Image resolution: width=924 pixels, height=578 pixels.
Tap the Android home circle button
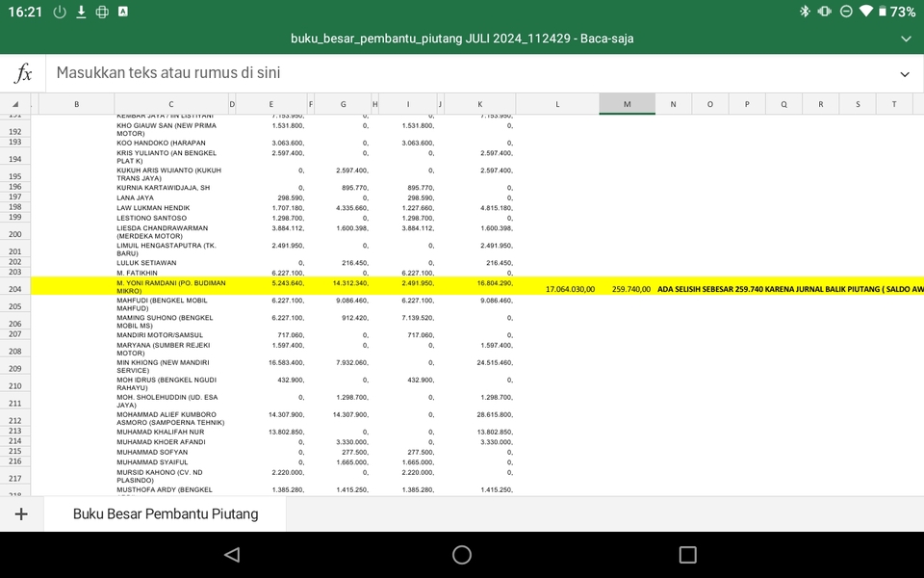[x=462, y=554]
